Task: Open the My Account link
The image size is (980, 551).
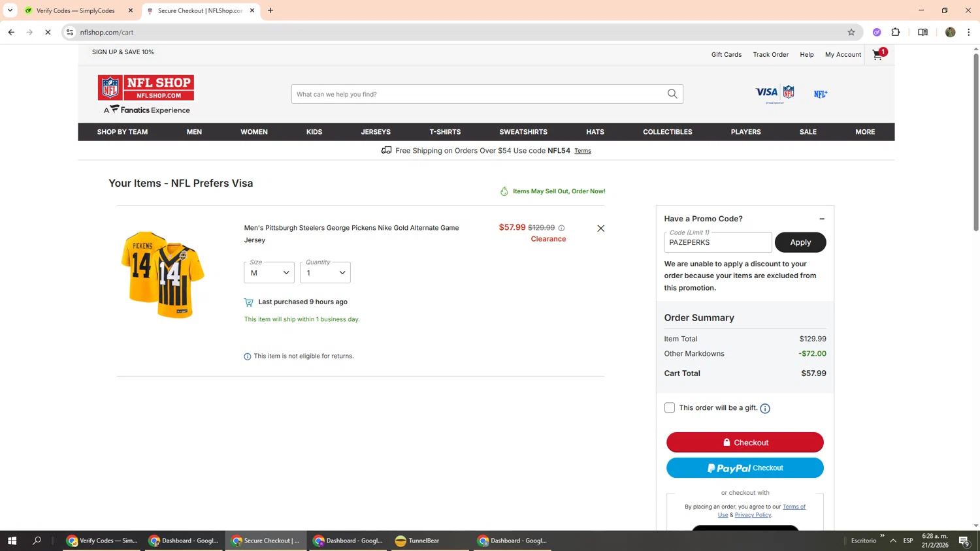Action: click(x=843, y=55)
